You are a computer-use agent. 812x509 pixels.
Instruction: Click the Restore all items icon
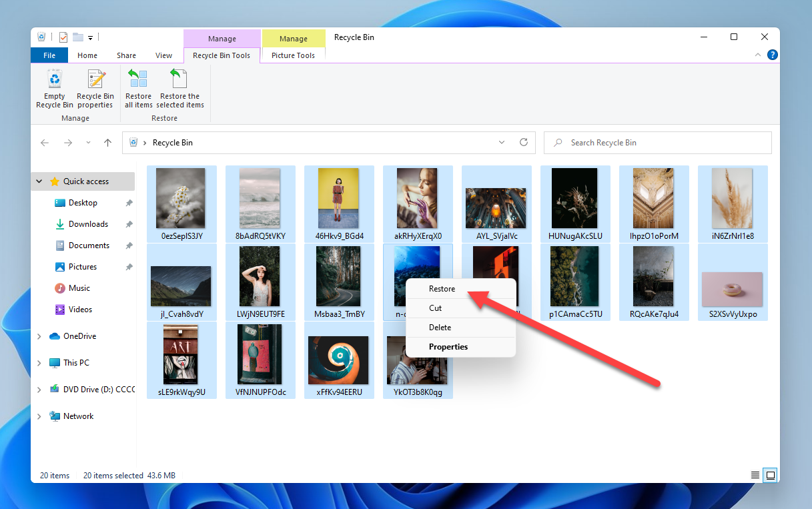[x=138, y=81]
